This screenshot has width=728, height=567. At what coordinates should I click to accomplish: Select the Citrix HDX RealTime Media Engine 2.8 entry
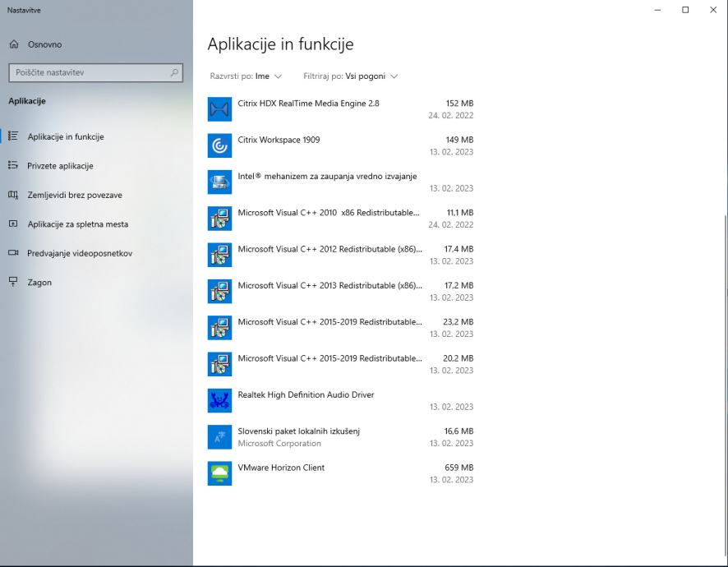341,109
